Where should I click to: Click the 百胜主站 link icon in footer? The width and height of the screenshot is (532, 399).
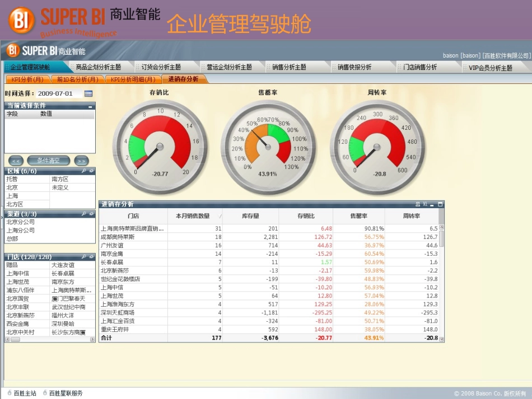pyautogui.click(x=10, y=393)
